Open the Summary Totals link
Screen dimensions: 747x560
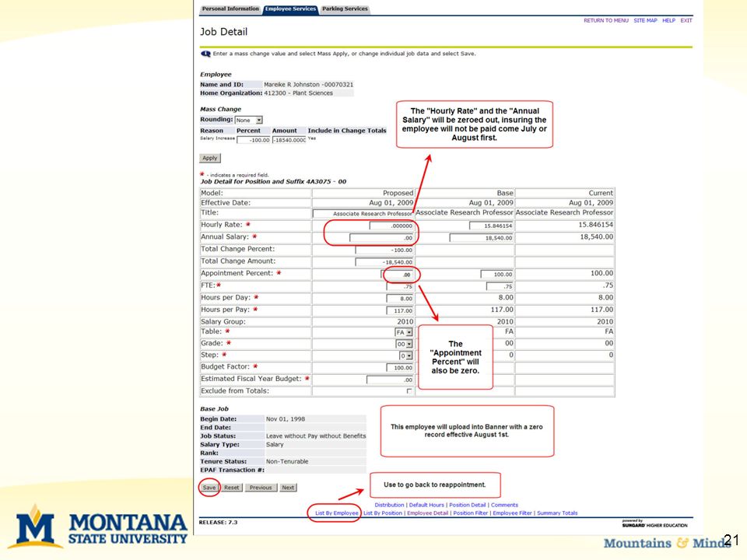tap(557, 513)
